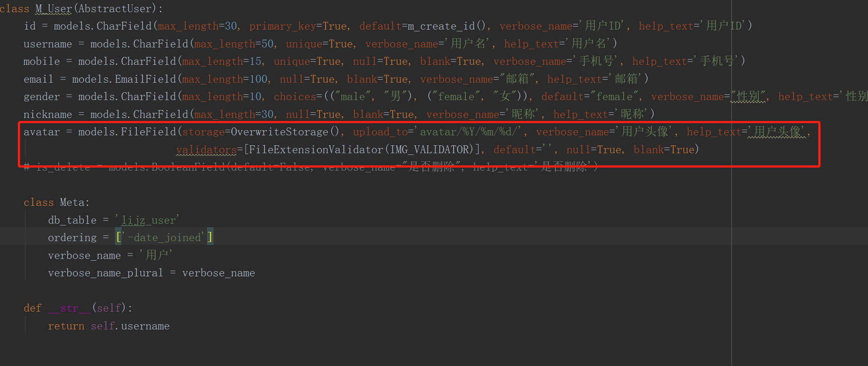
Task: Click verbose_name='昵称' in nickname line
Action: 483,114
